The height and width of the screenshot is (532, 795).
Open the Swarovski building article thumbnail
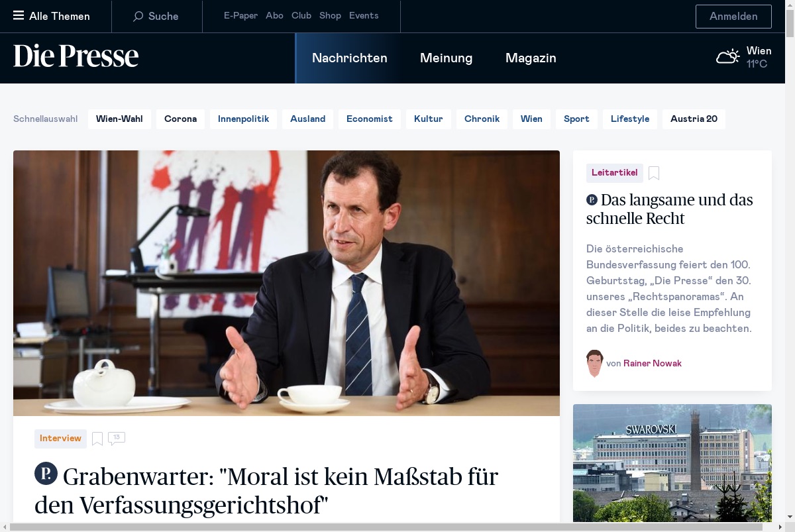click(672, 463)
